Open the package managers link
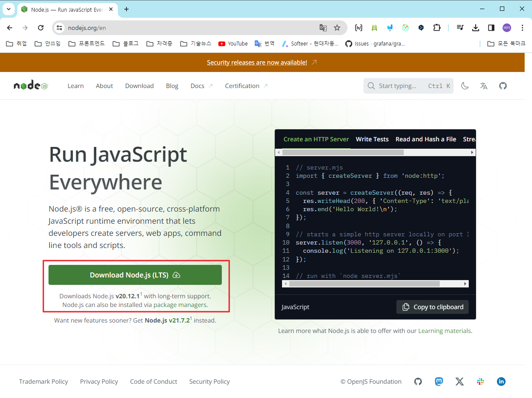This screenshot has height=398, width=532. 180,305
